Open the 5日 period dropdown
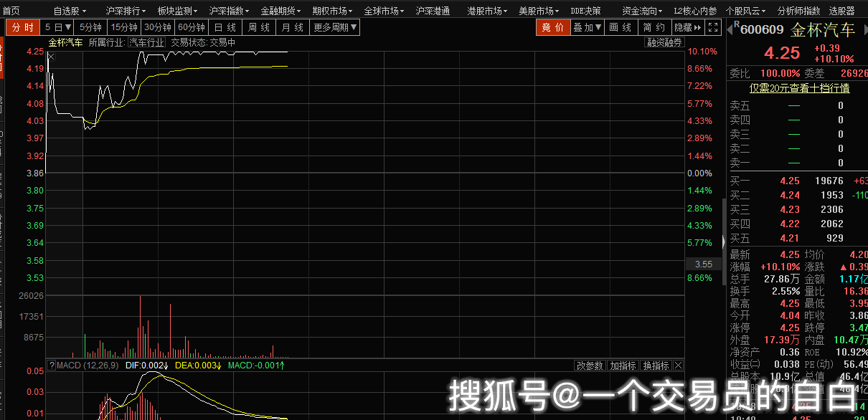Viewport: 868px width, 420px height. click(57, 27)
